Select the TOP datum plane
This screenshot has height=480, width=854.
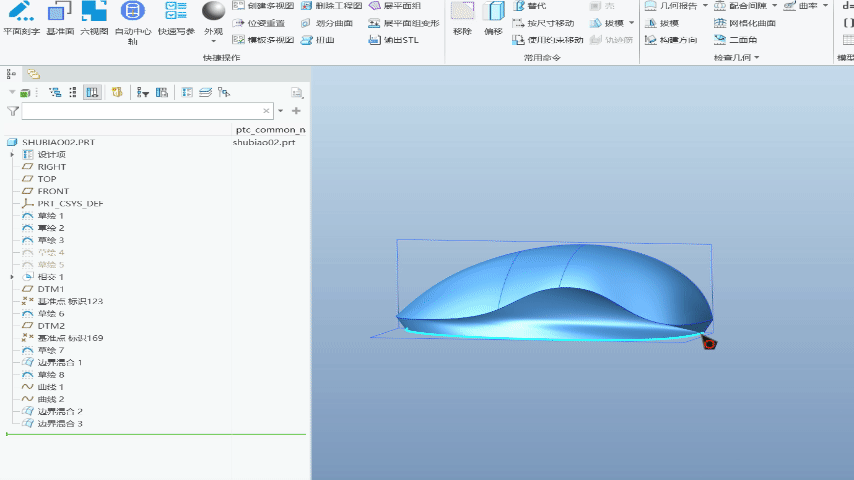coord(39,179)
